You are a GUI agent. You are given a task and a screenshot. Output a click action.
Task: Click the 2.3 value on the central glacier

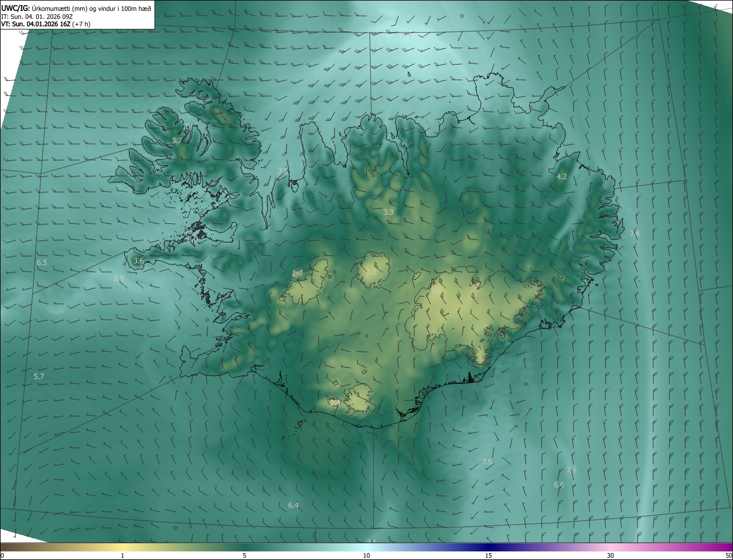[371, 271]
